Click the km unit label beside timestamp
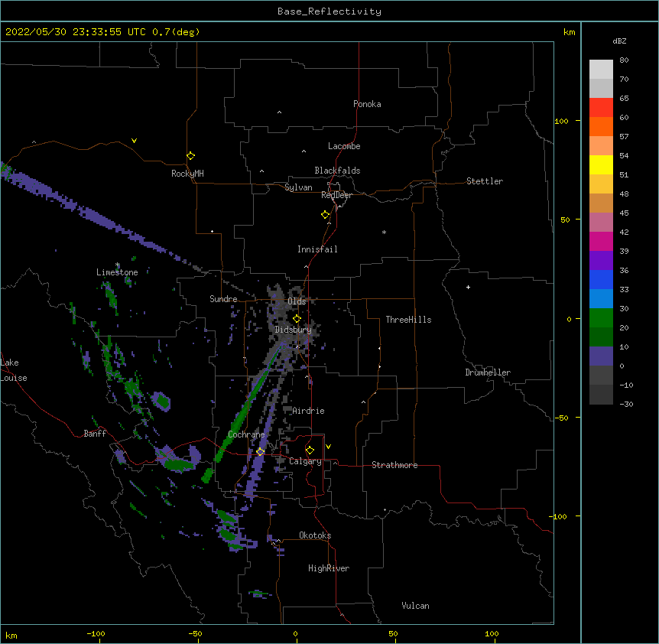The width and height of the screenshot is (659, 644). [569, 32]
